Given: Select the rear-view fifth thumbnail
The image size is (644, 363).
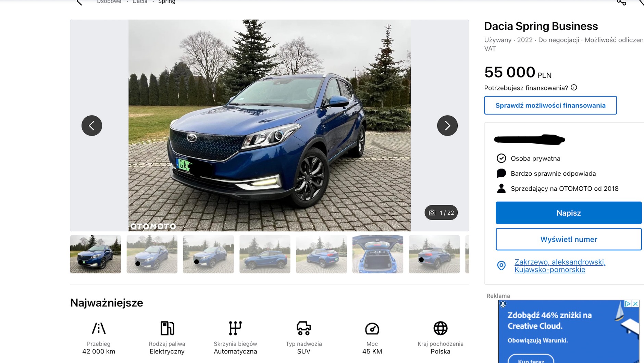Looking at the screenshot, I should coord(321,254).
